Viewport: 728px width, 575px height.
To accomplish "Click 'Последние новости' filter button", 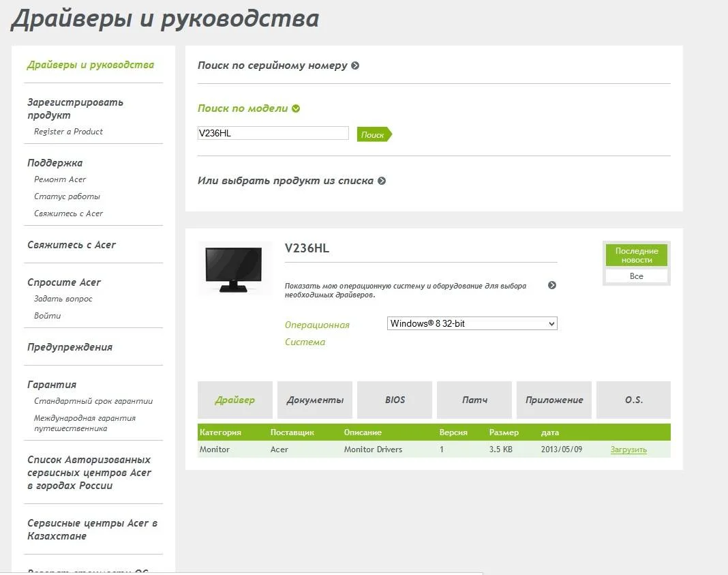I will pyautogui.click(x=637, y=256).
